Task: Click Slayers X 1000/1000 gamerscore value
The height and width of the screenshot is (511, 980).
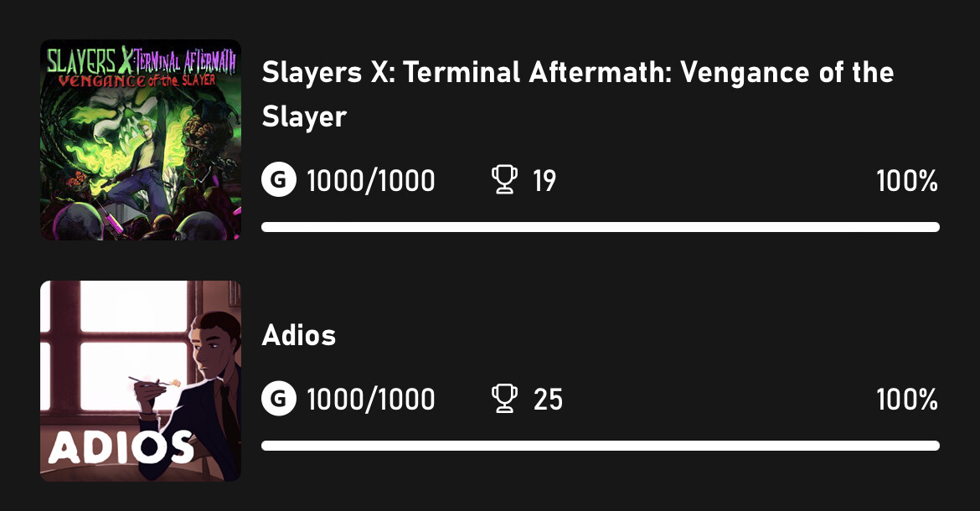Action: tap(370, 181)
